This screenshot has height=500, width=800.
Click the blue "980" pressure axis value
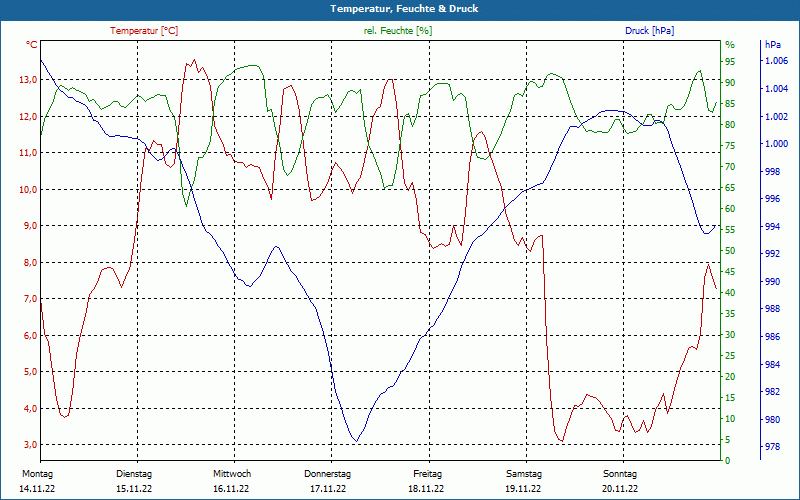772,419
